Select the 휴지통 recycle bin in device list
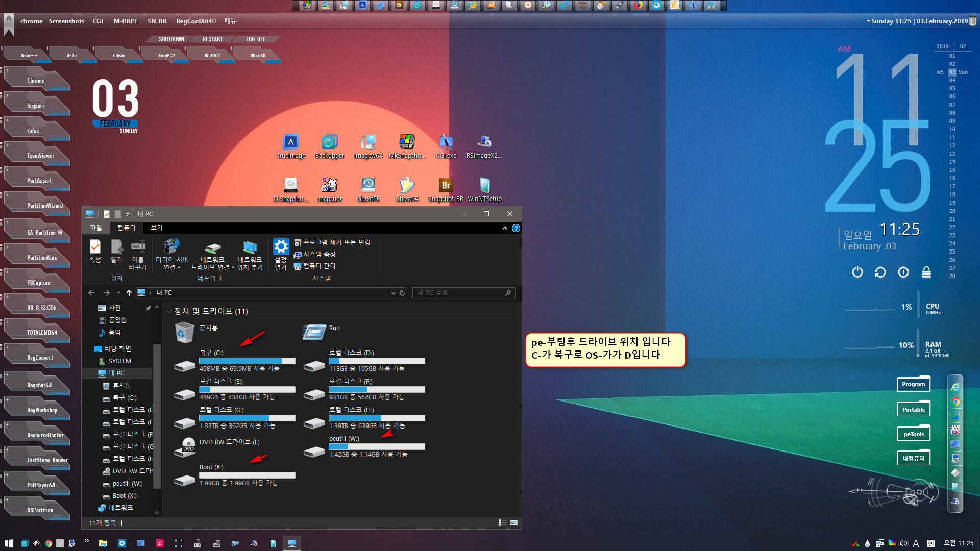 coord(197,332)
